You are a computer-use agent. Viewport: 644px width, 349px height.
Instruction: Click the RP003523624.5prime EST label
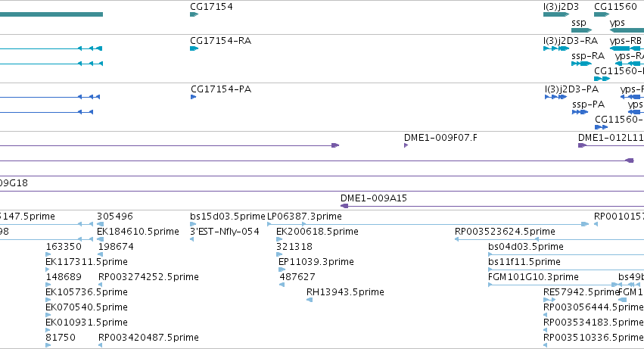coord(505,232)
